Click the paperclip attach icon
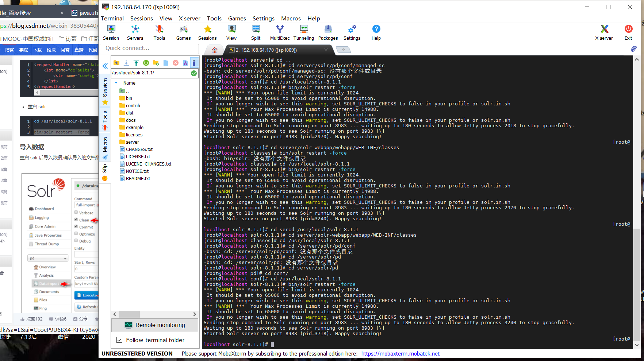The height and width of the screenshot is (361, 644). coord(633,49)
